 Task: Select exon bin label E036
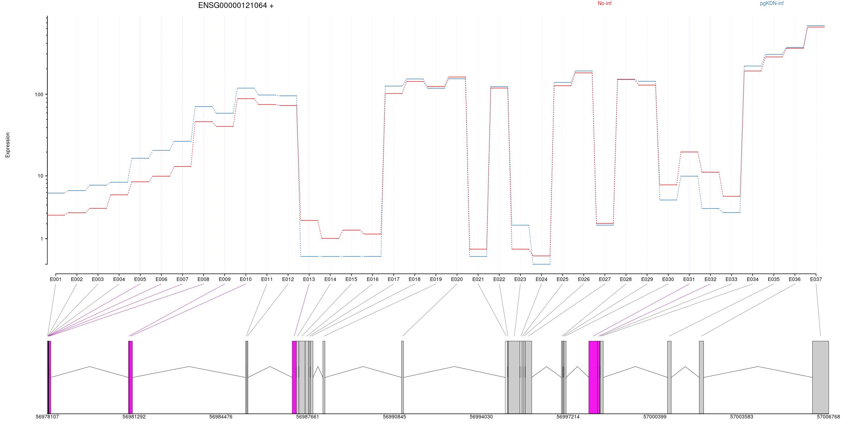tap(795, 279)
